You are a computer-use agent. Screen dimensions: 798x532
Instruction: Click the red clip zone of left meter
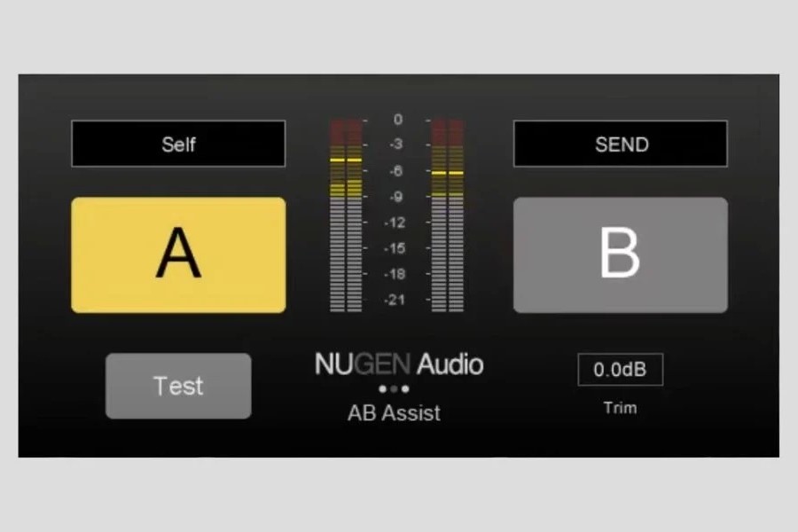[346, 133]
